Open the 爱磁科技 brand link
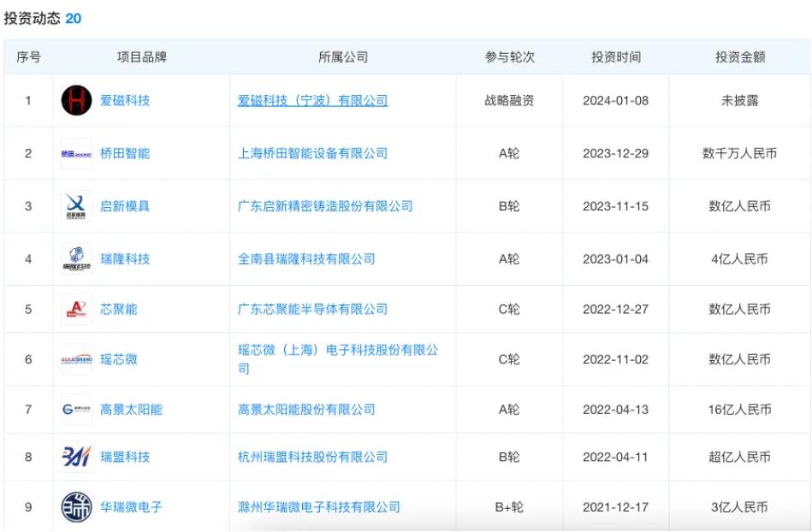 pyautogui.click(x=125, y=100)
